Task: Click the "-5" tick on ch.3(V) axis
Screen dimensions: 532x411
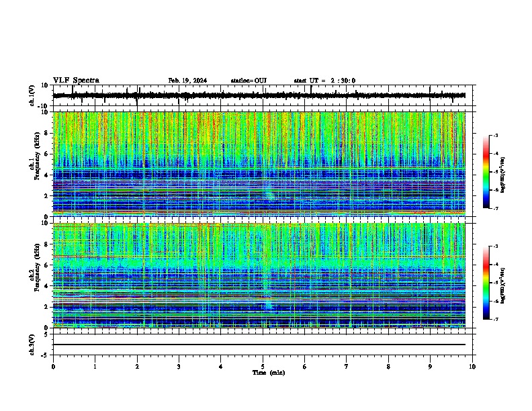Action: click(x=45, y=355)
